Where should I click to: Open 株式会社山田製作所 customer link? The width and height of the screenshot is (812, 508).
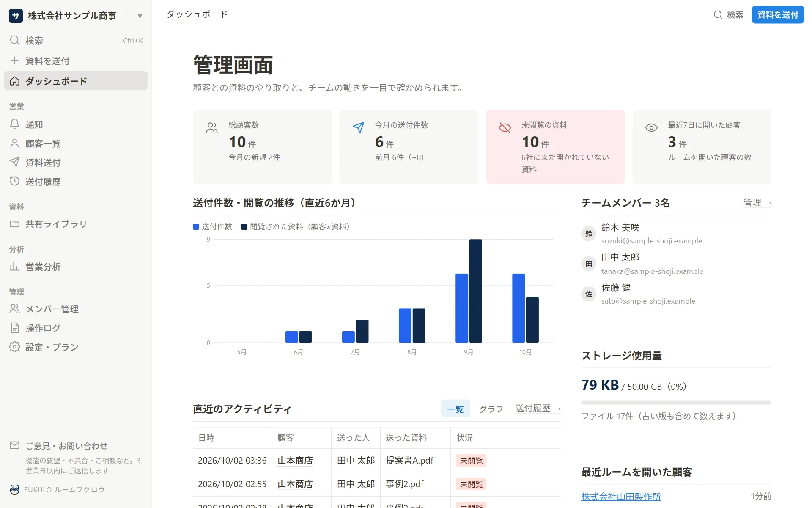coord(621,497)
